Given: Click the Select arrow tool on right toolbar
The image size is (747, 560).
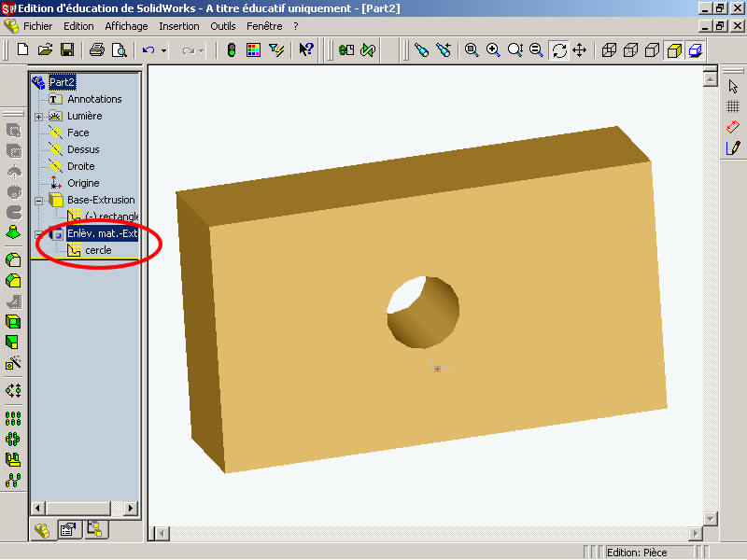Looking at the screenshot, I should coord(733,86).
